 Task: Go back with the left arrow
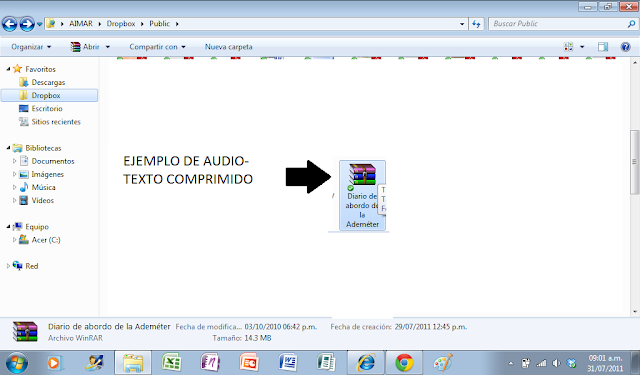click(10, 24)
